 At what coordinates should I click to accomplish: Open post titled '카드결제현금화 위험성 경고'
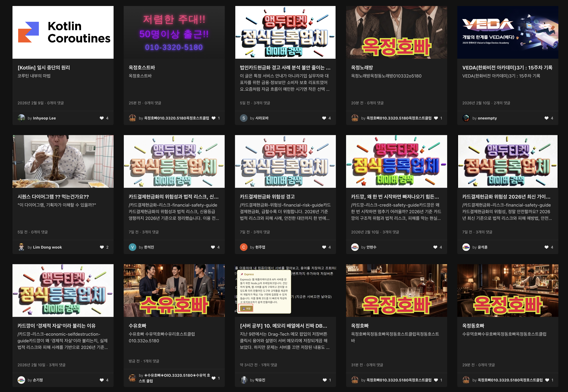[x=267, y=196]
